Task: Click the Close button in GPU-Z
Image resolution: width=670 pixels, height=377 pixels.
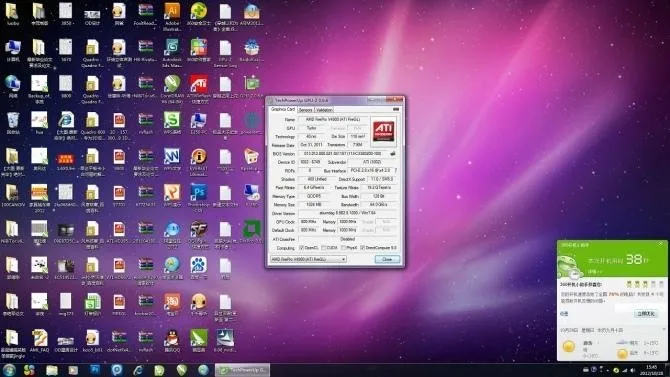Action: 387,259
